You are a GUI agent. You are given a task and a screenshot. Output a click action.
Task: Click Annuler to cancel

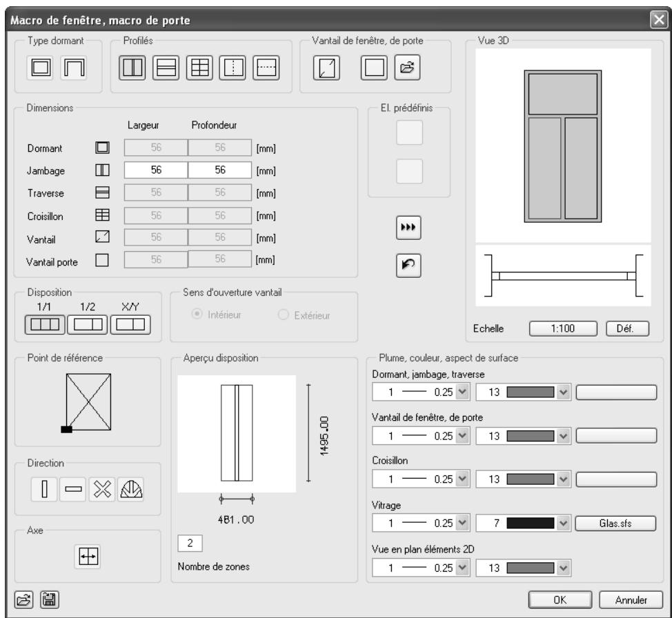click(631, 599)
